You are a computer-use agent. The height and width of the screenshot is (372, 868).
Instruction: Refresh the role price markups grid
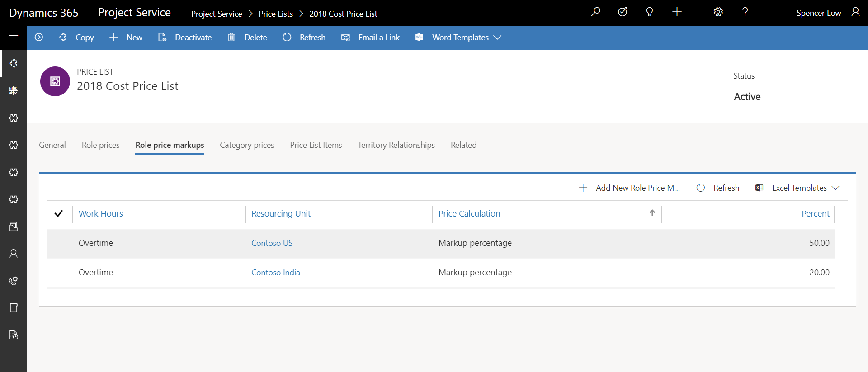[718, 188]
